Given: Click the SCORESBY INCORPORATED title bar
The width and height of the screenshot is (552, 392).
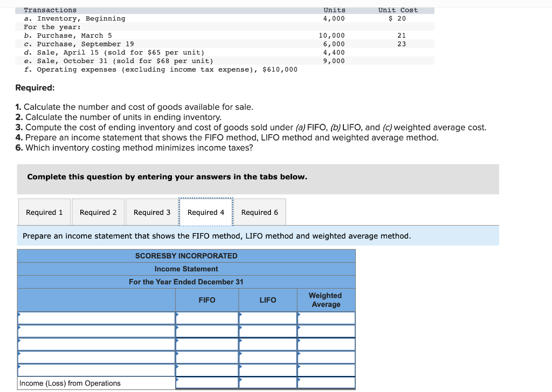Looking at the screenshot, I should (187, 255).
